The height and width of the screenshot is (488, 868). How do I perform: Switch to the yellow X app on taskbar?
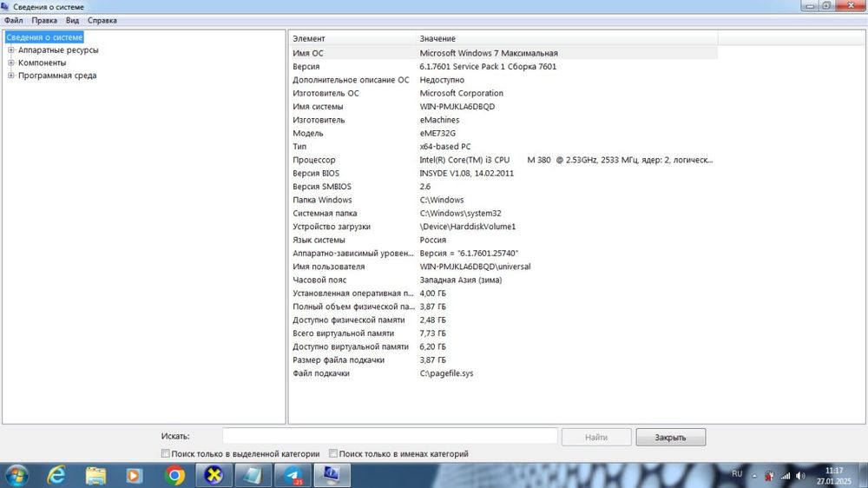pyautogui.click(x=214, y=475)
